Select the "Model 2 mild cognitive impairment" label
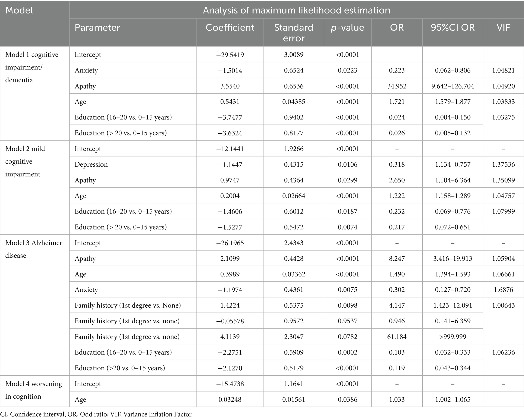524x420 pixels. pyautogui.click(x=25, y=161)
